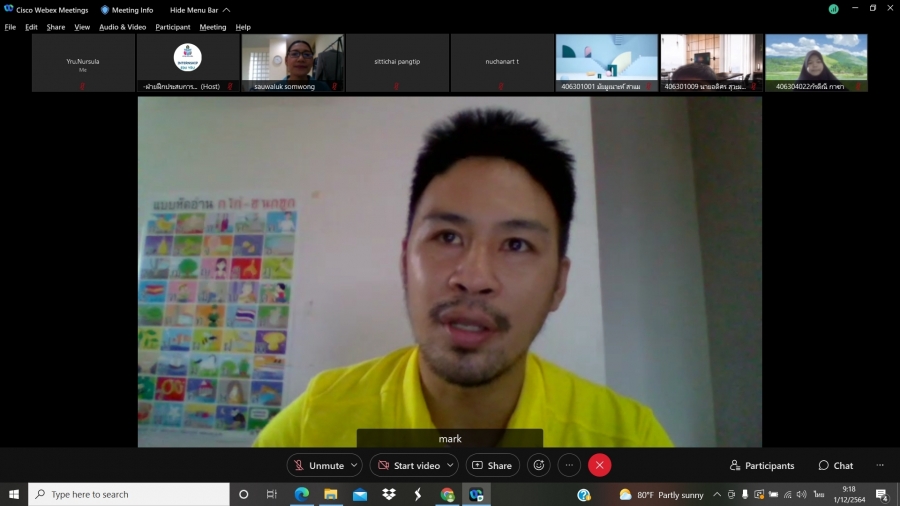
Task: Select sauwaluk somwong video thumbnail
Action: (293, 62)
